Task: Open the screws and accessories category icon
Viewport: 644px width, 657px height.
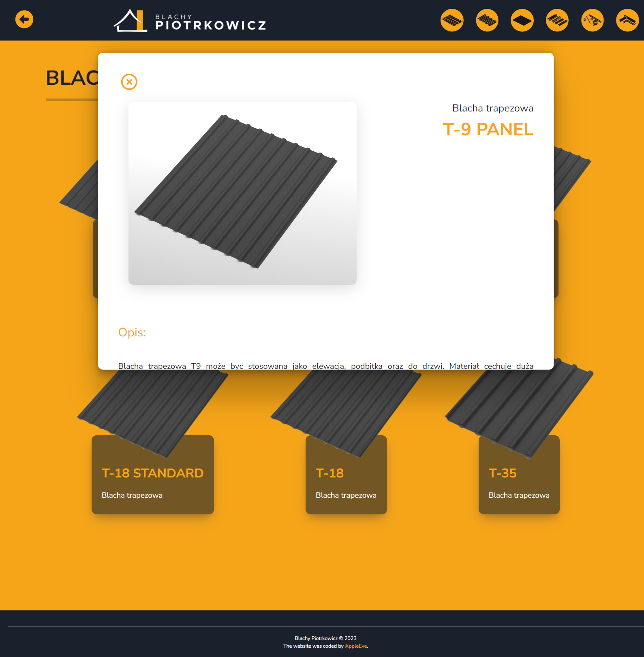Action: [x=592, y=20]
